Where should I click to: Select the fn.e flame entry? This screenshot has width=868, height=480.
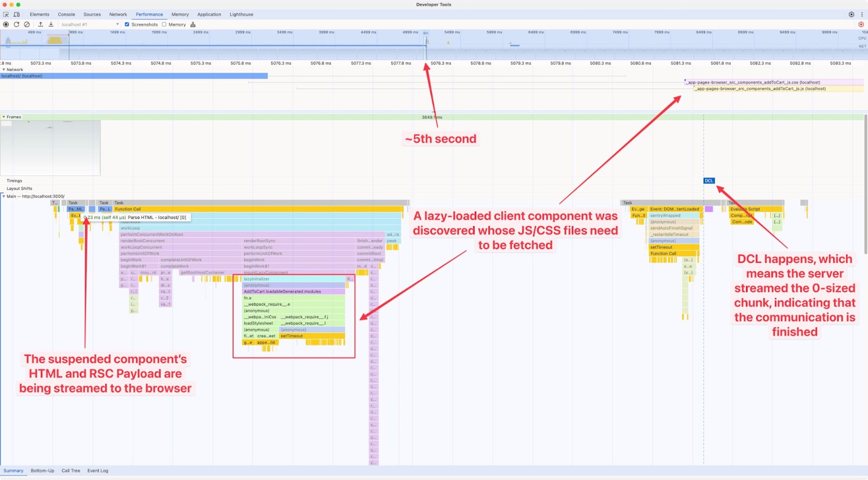(x=293, y=298)
